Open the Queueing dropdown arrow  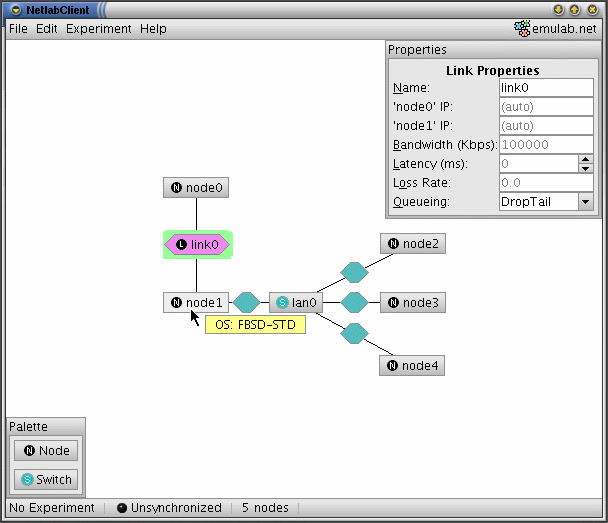(586, 202)
